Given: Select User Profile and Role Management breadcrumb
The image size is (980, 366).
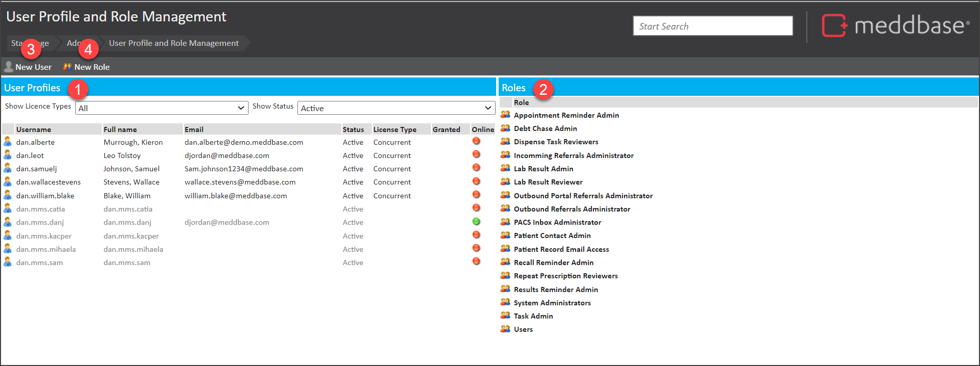Looking at the screenshot, I should [x=174, y=43].
